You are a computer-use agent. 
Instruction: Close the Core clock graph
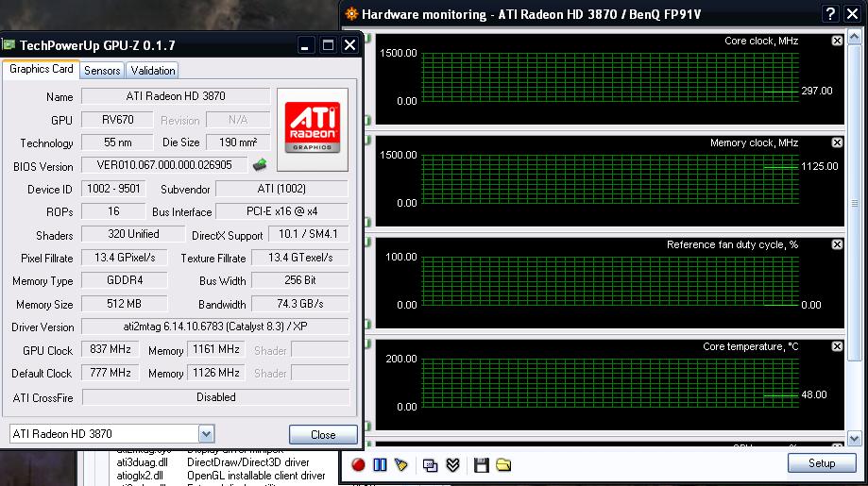837,41
